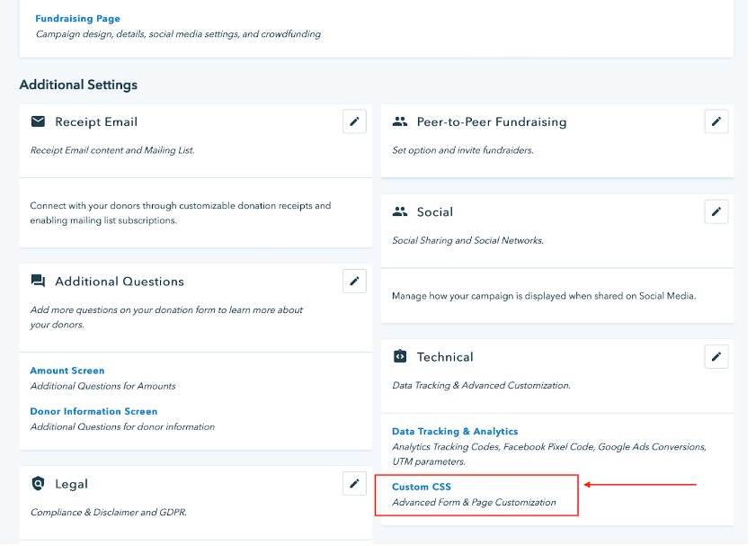
Task: Open the Amount Screen link
Action: click(x=67, y=371)
